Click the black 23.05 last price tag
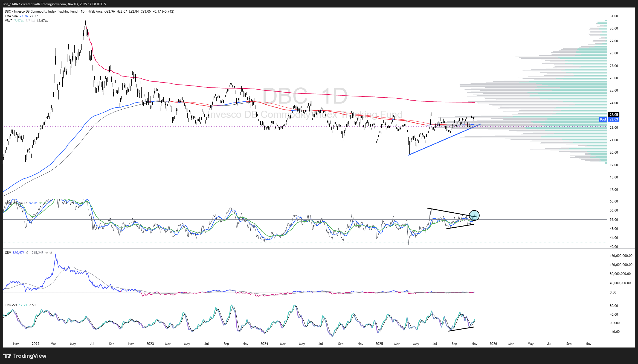 (x=613, y=115)
